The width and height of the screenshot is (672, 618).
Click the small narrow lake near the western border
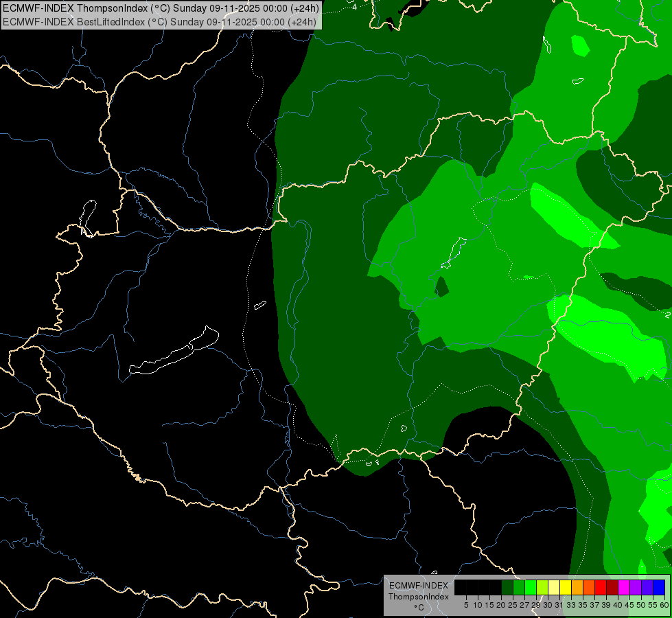pyautogui.click(x=87, y=218)
